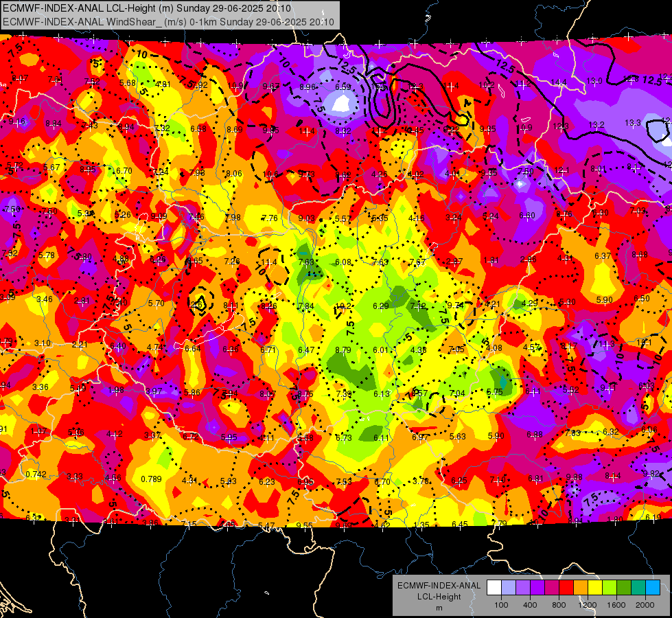Select the orange legend color swatch
The image size is (672, 618).
[x=581, y=588]
